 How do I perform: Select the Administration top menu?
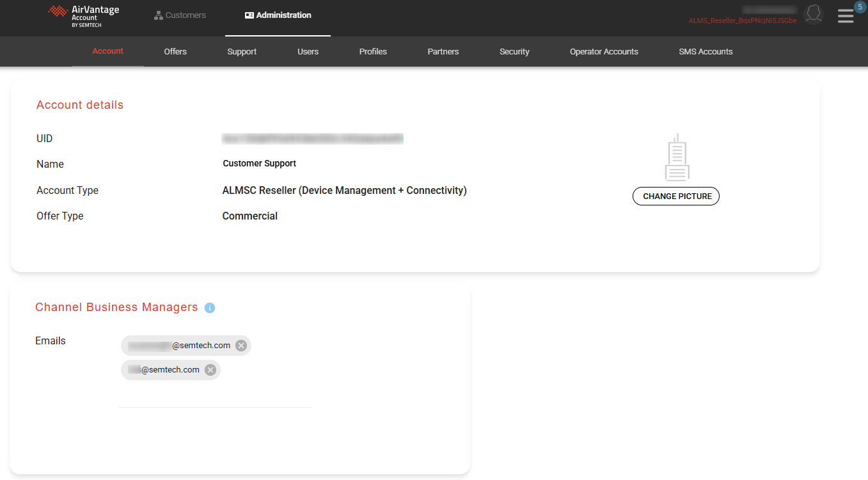[278, 15]
